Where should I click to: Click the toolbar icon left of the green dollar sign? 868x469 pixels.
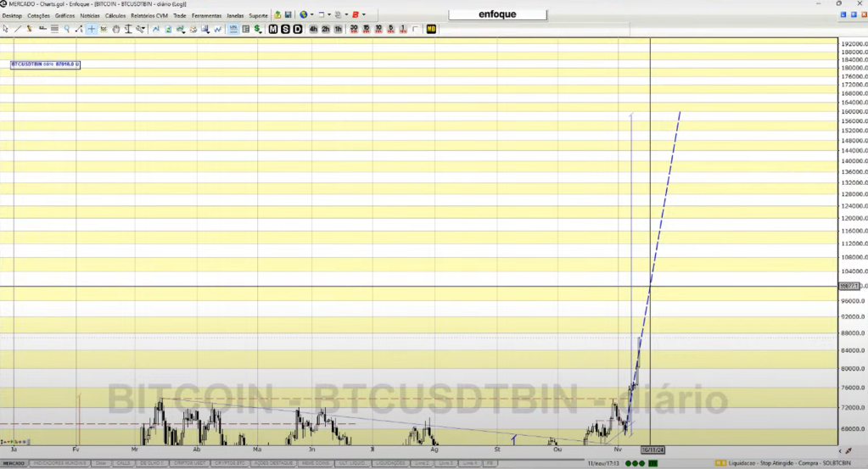(x=246, y=29)
